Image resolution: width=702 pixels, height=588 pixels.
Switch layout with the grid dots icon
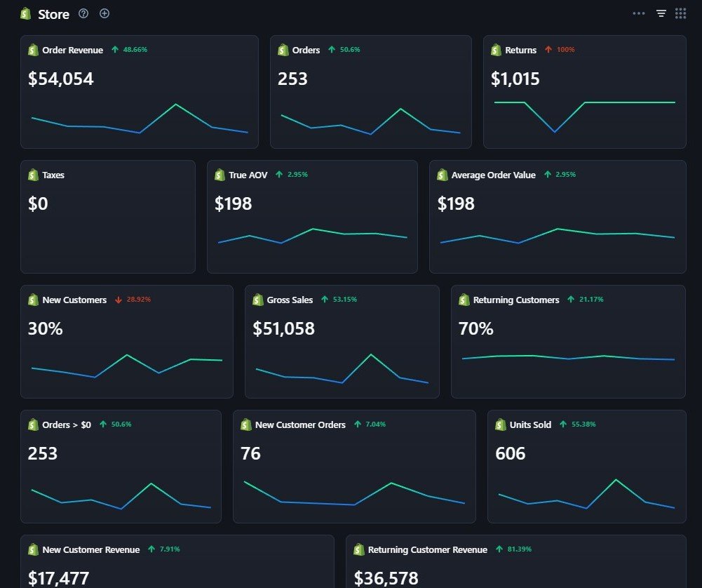point(680,13)
